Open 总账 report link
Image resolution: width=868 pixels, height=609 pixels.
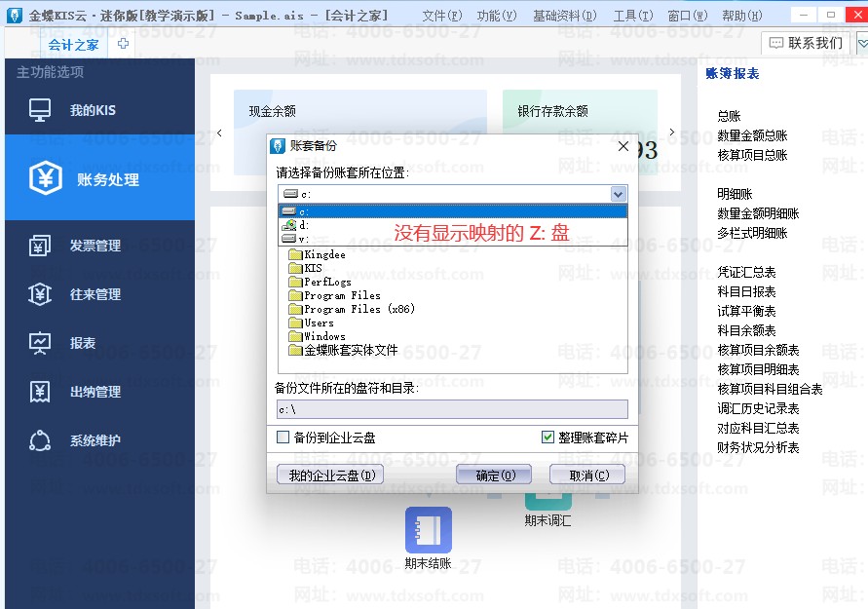[729, 116]
